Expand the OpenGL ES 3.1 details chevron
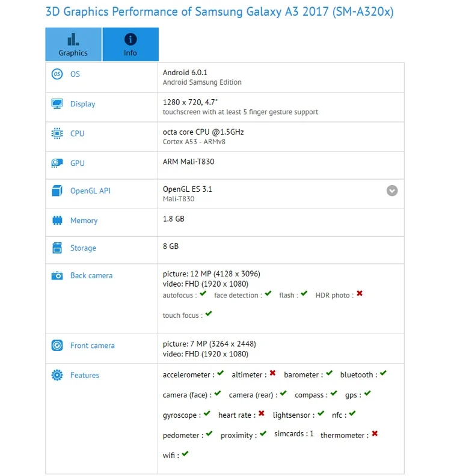This screenshot has width=451, height=476. [392, 191]
